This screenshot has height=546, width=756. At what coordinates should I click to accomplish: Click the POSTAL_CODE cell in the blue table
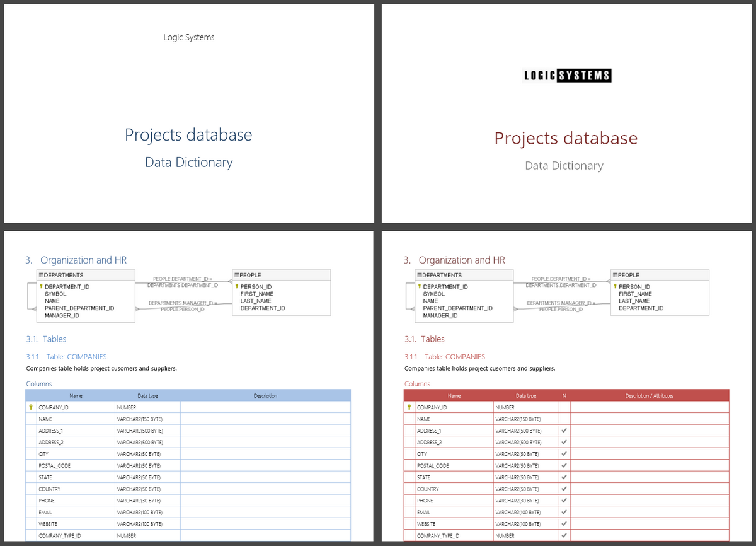click(55, 466)
